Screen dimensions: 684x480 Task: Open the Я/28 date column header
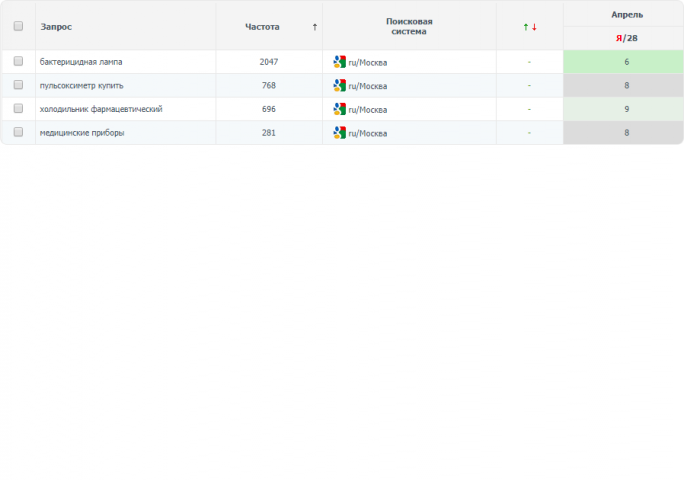coord(627,38)
